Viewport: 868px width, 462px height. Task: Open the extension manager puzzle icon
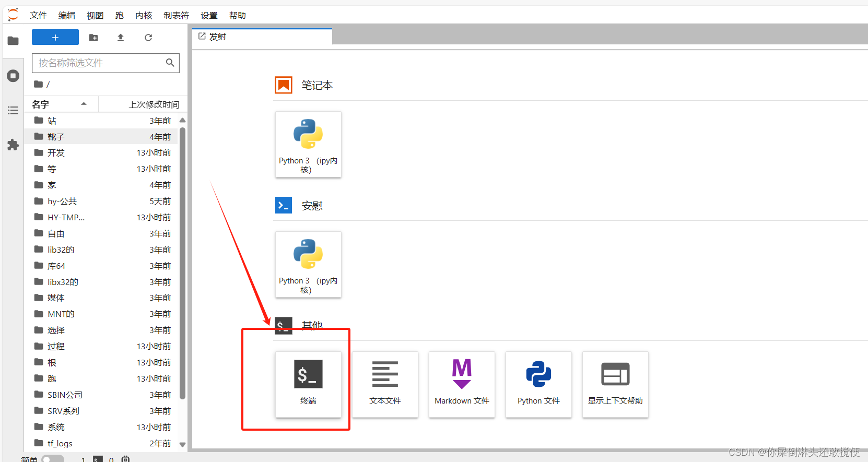(13, 145)
